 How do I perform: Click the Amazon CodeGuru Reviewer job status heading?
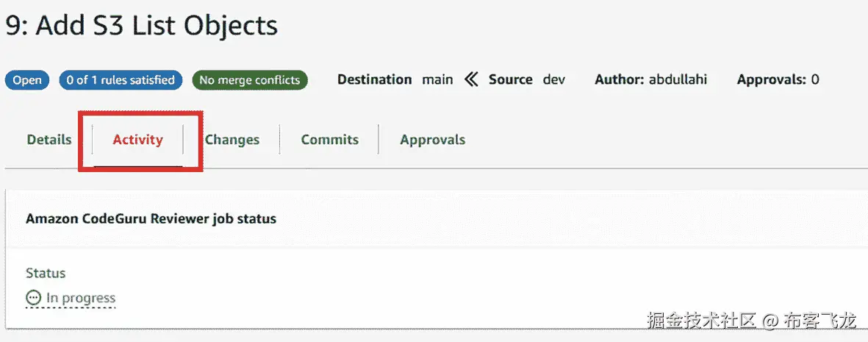pos(151,218)
